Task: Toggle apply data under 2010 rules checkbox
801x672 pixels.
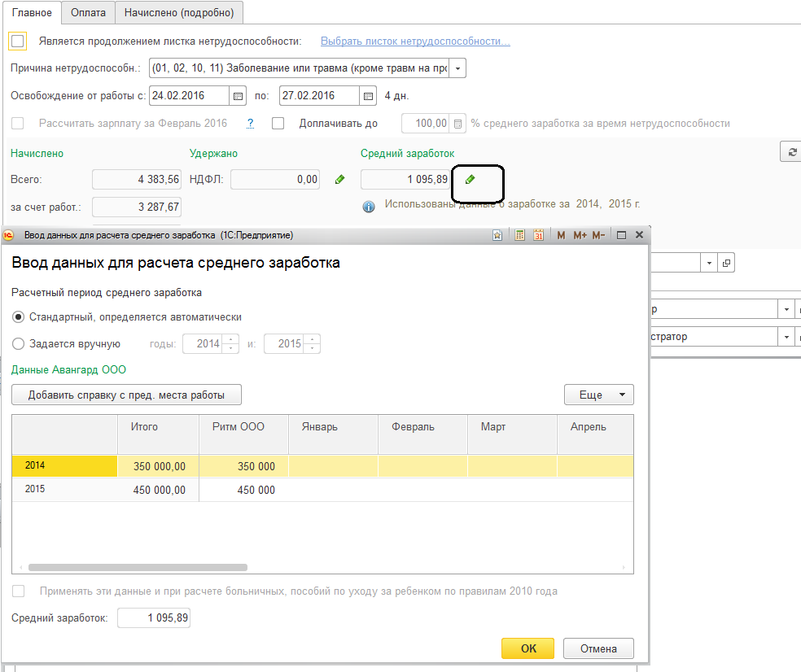Action: pos(19,591)
